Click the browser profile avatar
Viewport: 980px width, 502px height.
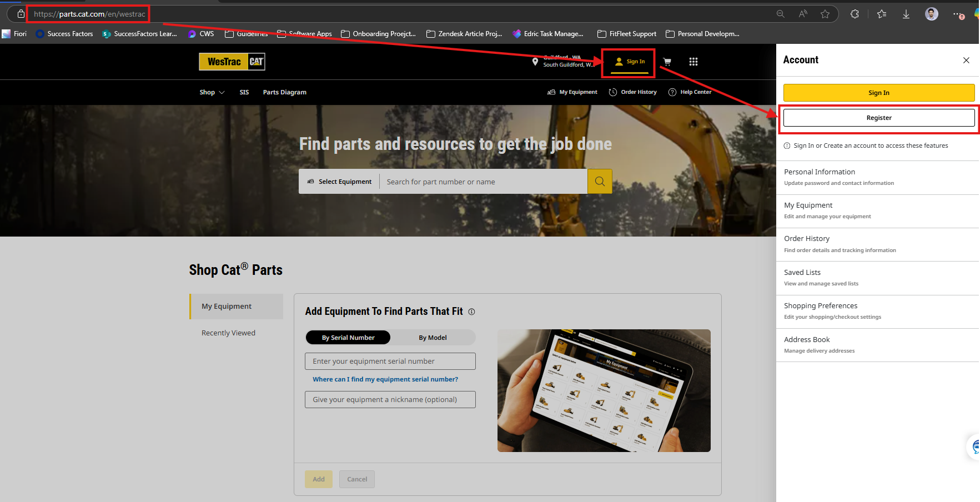pos(932,14)
